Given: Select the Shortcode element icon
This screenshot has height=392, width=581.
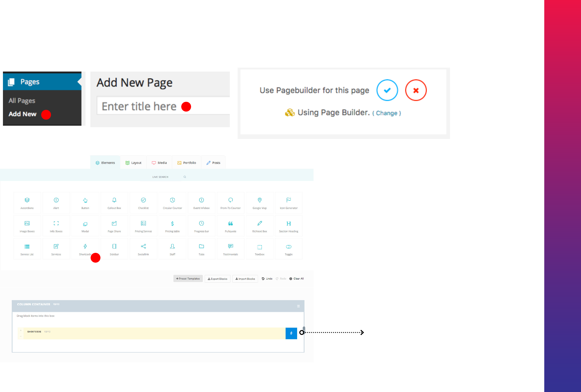Looking at the screenshot, I should [x=85, y=246].
